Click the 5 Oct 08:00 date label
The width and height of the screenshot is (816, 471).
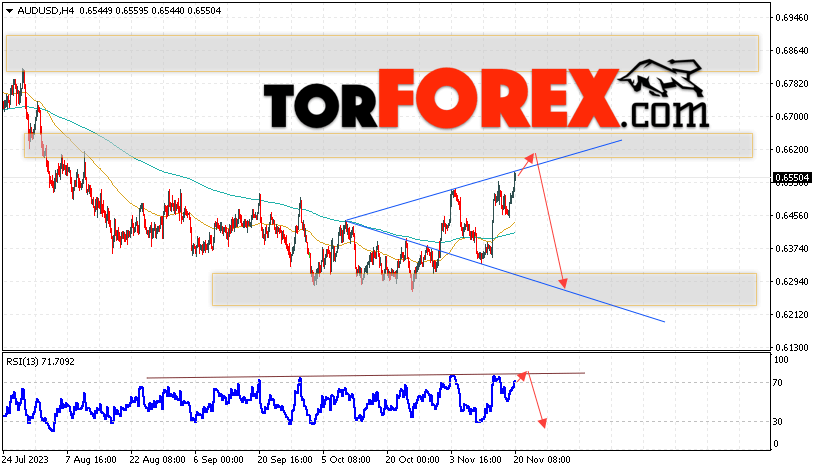346,460
